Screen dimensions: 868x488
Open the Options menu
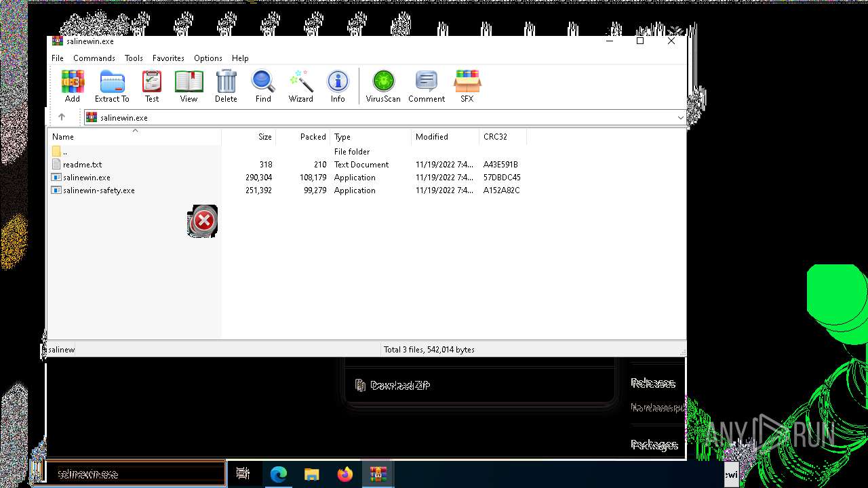pyautogui.click(x=208, y=58)
